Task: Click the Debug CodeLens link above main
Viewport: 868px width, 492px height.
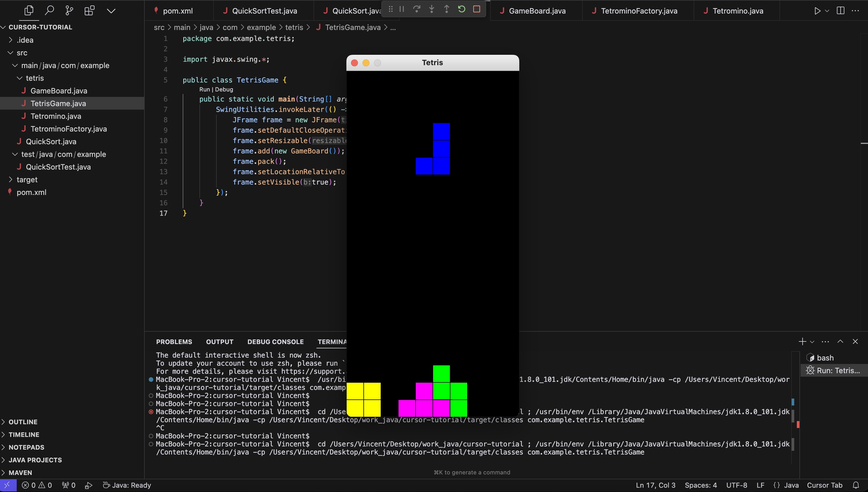Action: [x=224, y=90]
